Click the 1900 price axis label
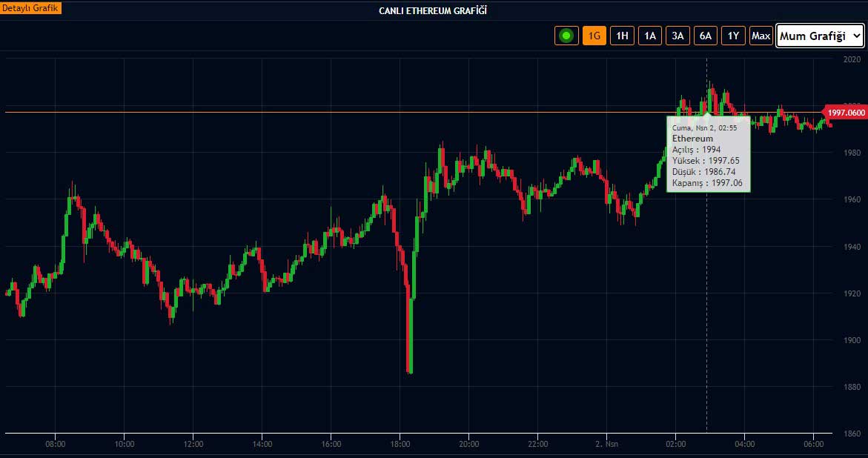 click(x=852, y=340)
